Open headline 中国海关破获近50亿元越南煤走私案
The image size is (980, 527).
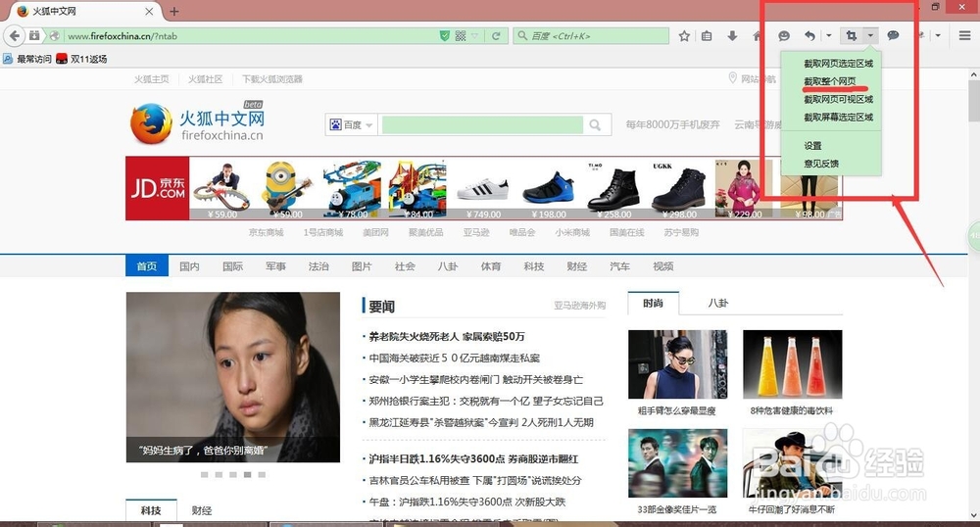pyautogui.click(x=454, y=359)
